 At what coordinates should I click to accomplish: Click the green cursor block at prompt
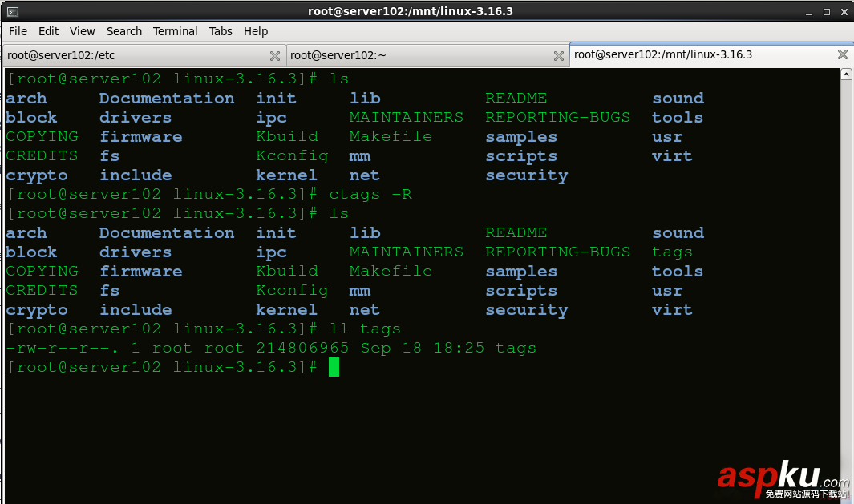[x=334, y=367]
